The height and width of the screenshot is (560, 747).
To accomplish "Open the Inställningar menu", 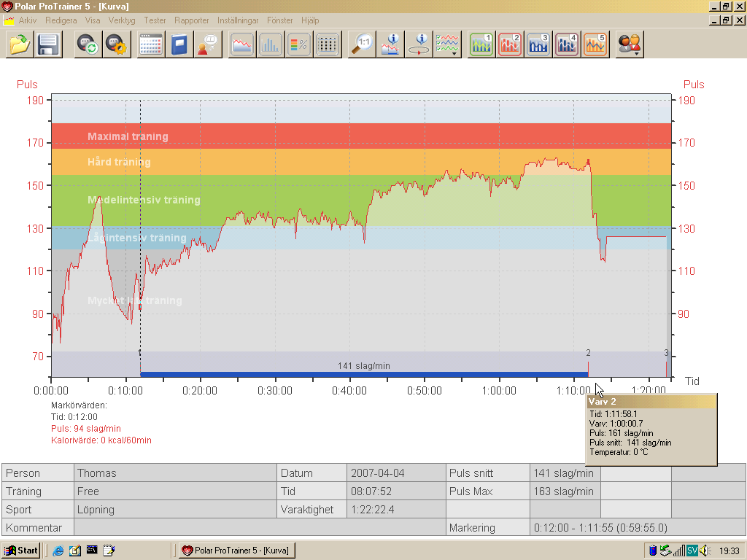I will (x=238, y=20).
